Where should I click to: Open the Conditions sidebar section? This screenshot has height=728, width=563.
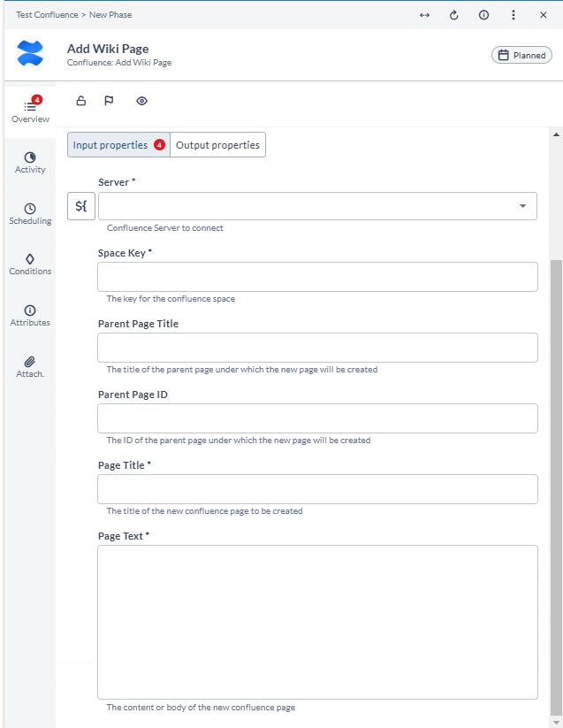30,264
